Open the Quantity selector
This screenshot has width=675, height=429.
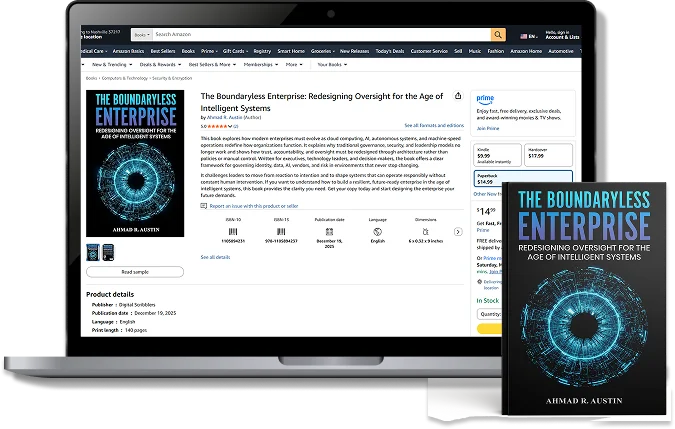click(489, 314)
